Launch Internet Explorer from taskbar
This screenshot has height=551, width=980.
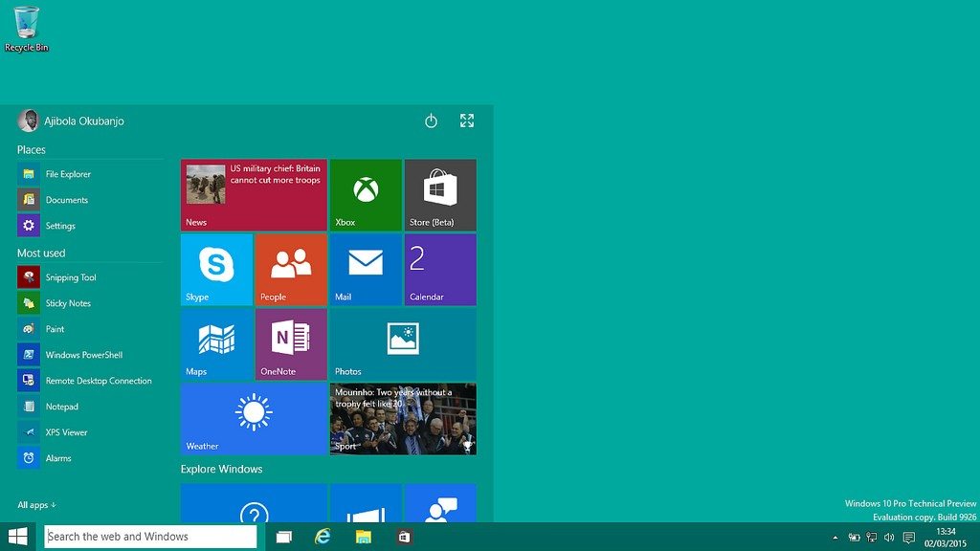point(323,537)
